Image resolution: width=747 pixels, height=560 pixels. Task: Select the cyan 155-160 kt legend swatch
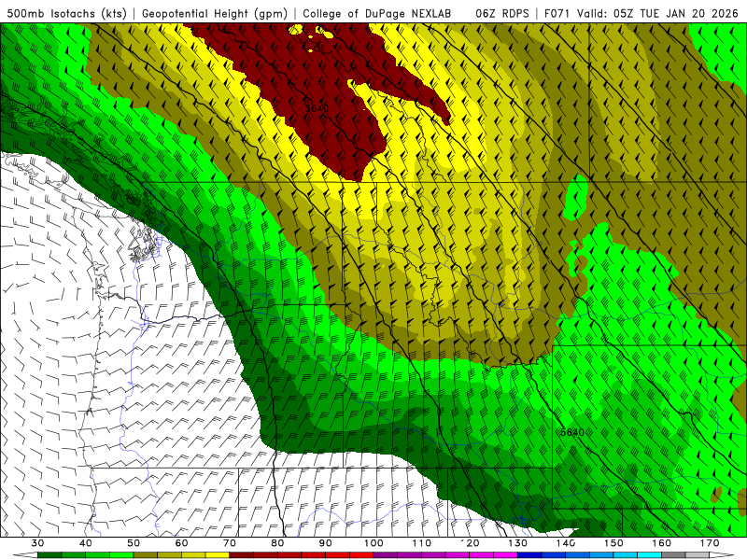coord(649,555)
